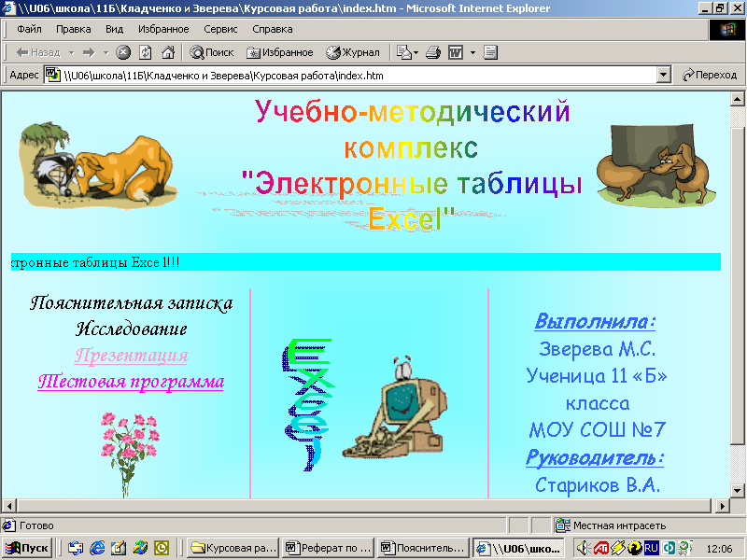Image resolution: width=747 pixels, height=560 pixels.
Task: Open the Back history dropdown arrow
Action: pyautogui.click(x=72, y=52)
